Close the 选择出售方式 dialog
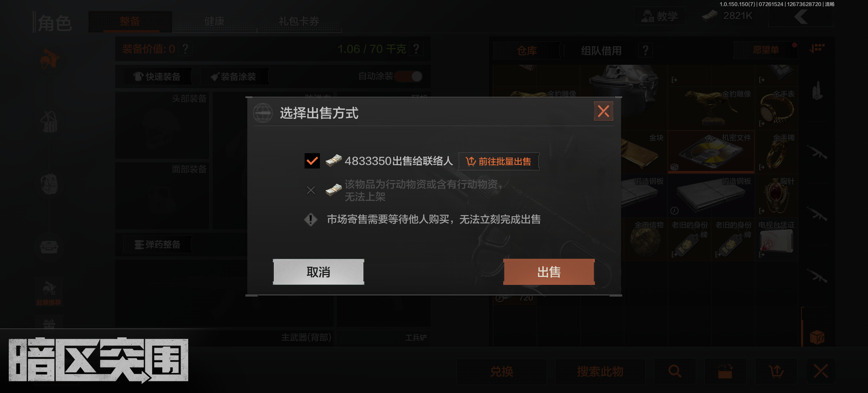The image size is (868, 393). click(x=603, y=111)
